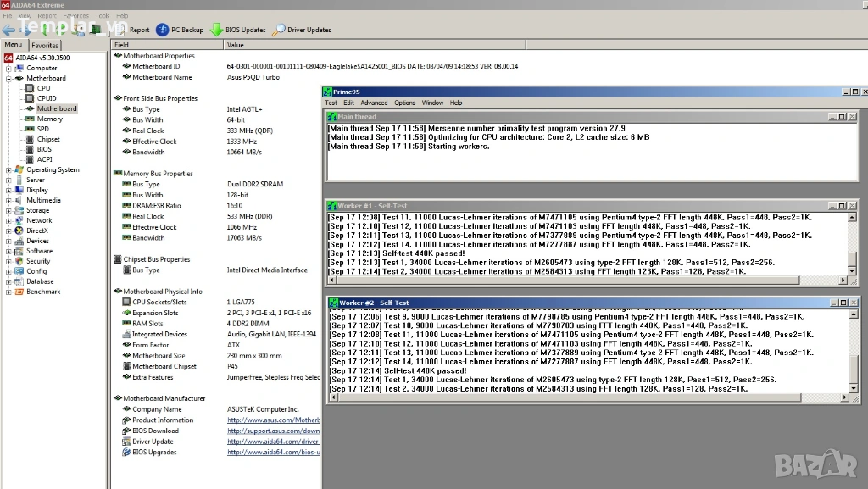Click the green BIOS Updates arrow icon

coord(216,30)
